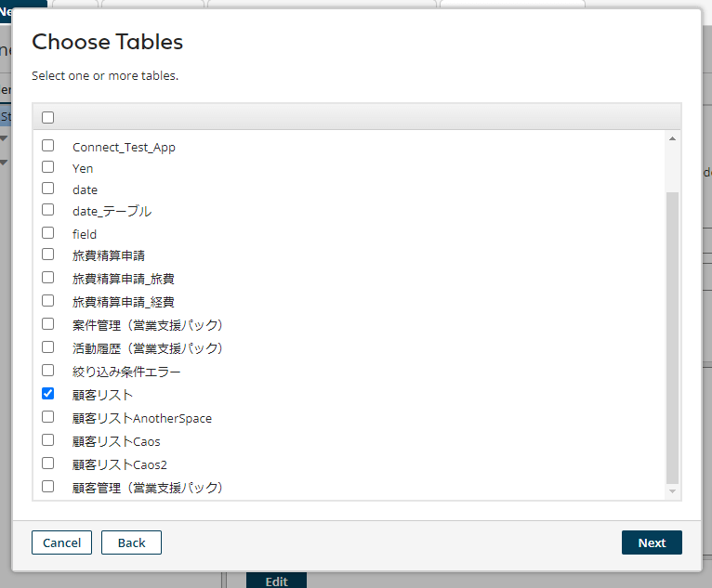Select the 旅費精算申請 checkbox
This screenshot has height=588, width=712.
tap(48, 254)
